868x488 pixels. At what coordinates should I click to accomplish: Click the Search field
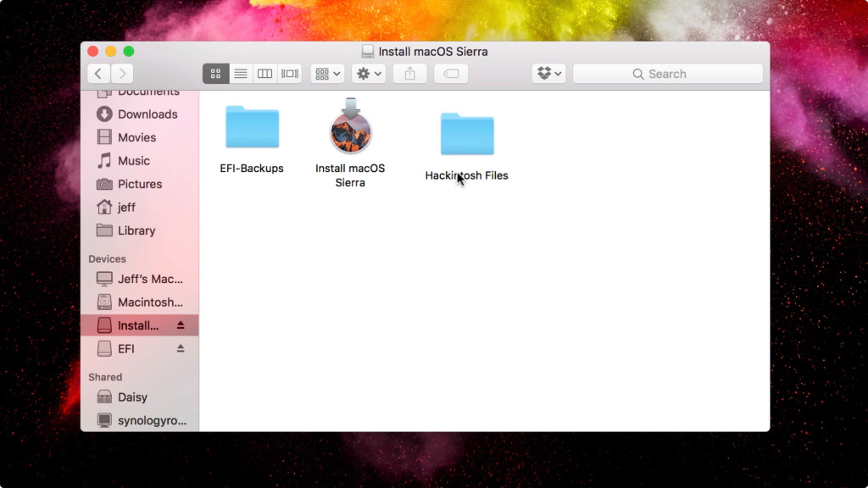pos(668,74)
